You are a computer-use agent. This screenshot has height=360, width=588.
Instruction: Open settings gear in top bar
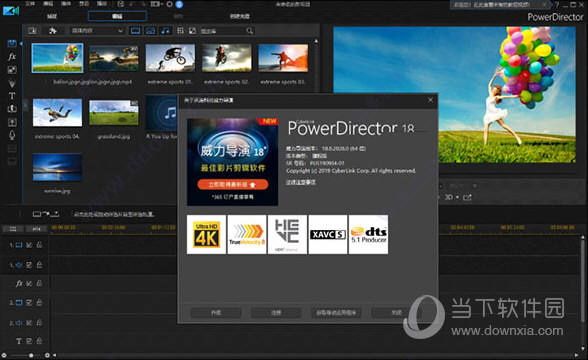pyautogui.click(x=170, y=4)
